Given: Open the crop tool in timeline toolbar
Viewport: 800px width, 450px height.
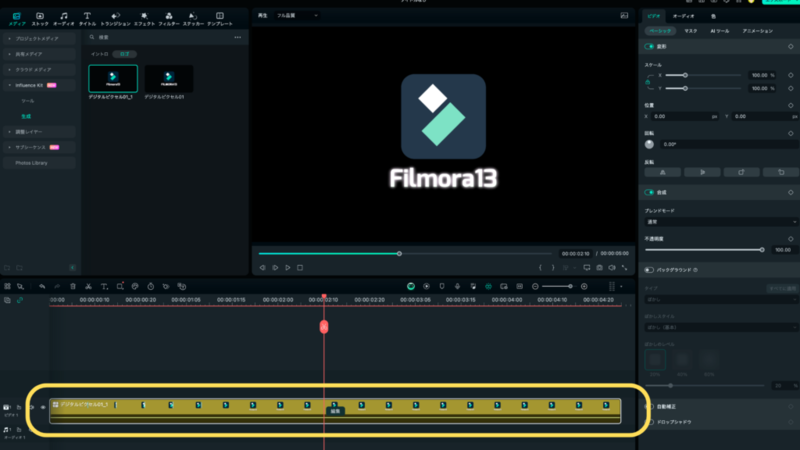Looking at the screenshot, I should [x=120, y=287].
